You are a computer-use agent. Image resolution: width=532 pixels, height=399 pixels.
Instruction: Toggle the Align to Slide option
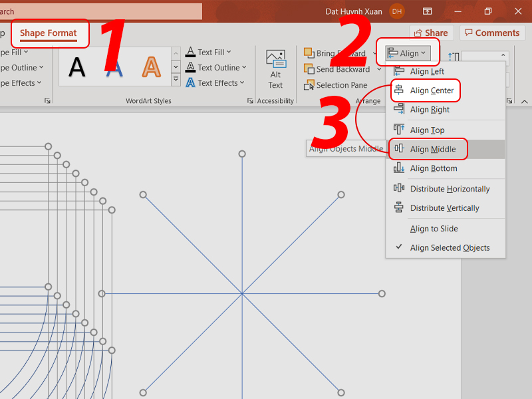click(434, 229)
